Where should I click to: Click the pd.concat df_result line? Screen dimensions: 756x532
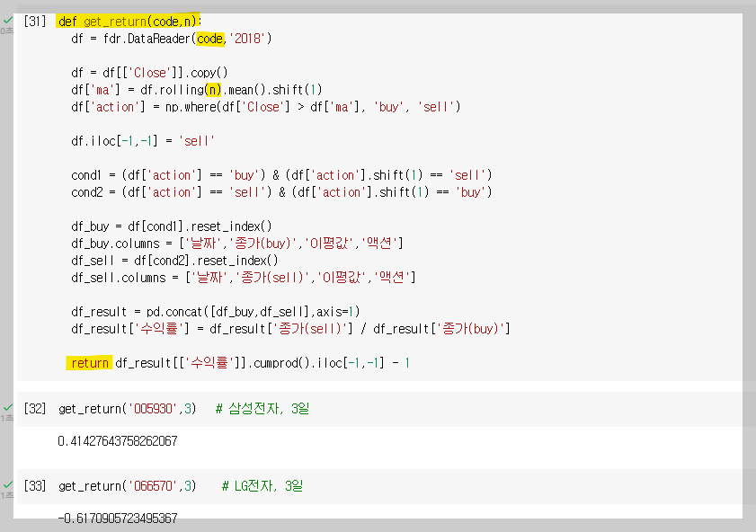pos(216,312)
